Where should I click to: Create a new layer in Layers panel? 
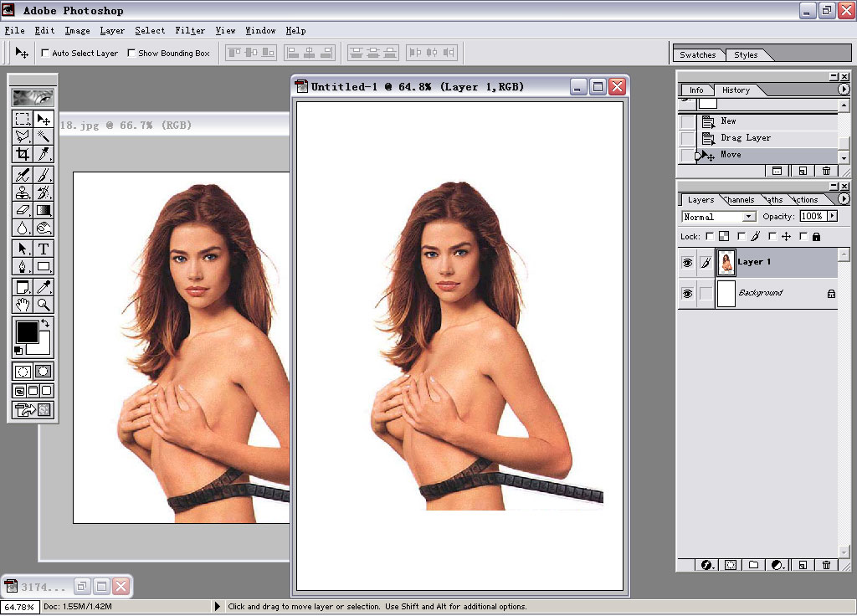803,565
